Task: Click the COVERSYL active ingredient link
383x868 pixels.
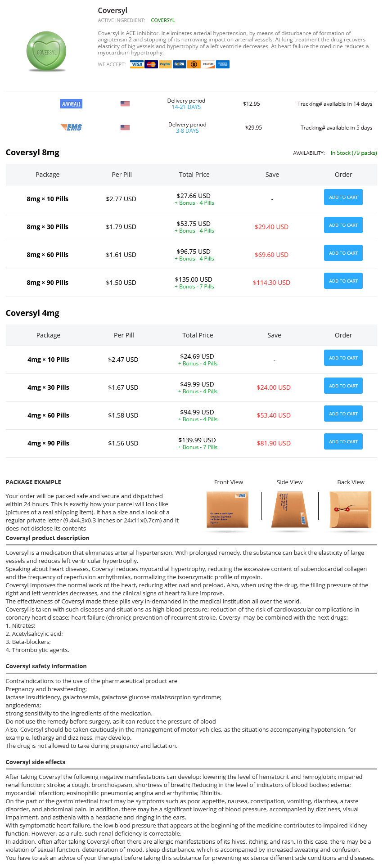Action: [x=163, y=20]
